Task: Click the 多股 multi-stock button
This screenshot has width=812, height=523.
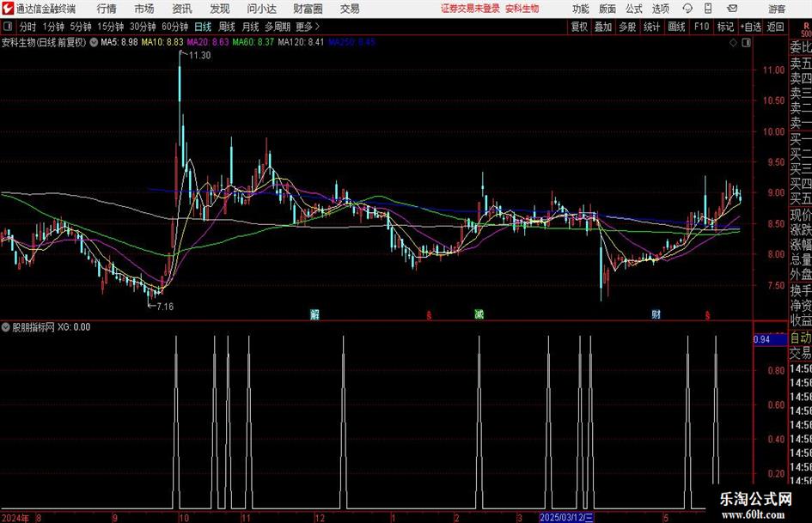Action: pyautogui.click(x=627, y=27)
